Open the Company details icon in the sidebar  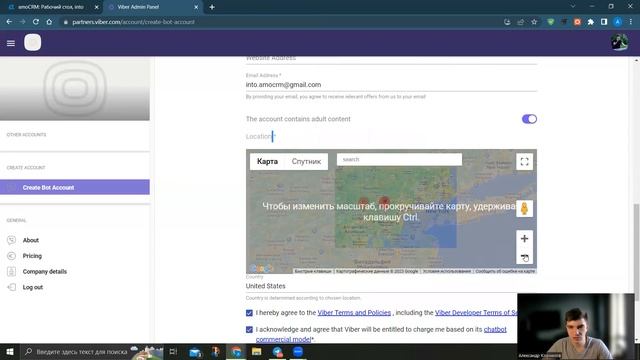[11, 271]
